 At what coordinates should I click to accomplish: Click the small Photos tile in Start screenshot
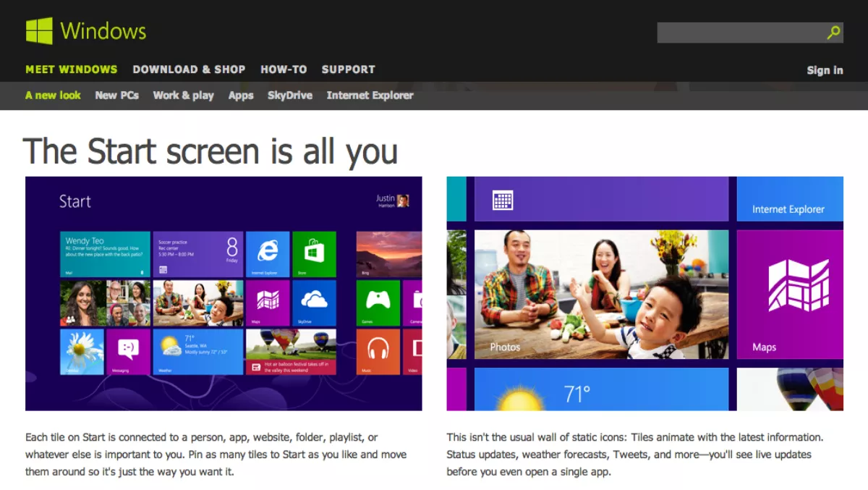coord(198,303)
